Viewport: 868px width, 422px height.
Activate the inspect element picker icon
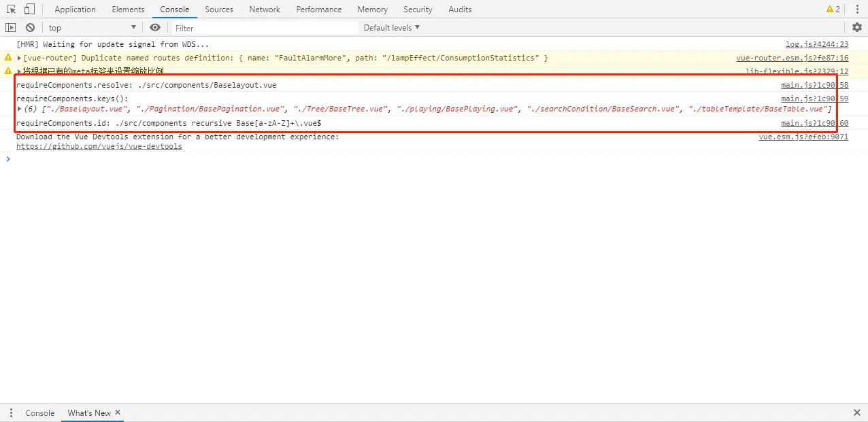[11, 10]
